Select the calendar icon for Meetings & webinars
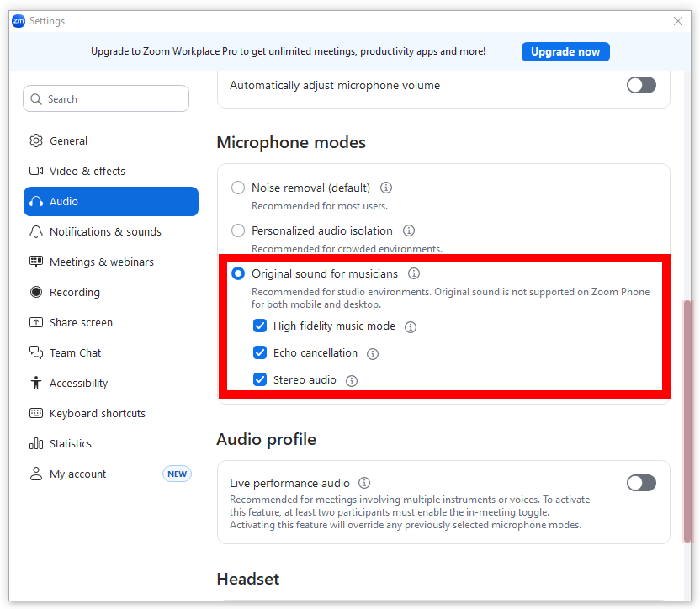The height and width of the screenshot is (609, 700). [35, 262]
